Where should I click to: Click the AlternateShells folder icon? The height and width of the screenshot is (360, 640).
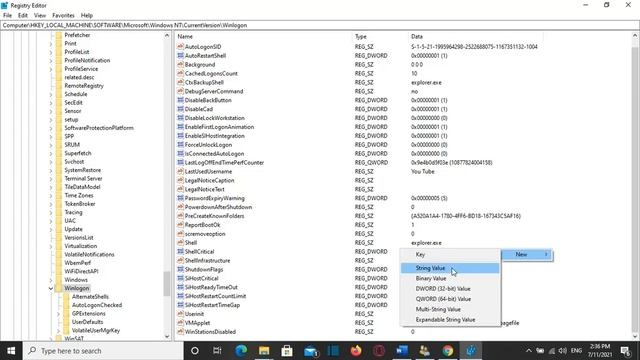[x=67, y=297]
